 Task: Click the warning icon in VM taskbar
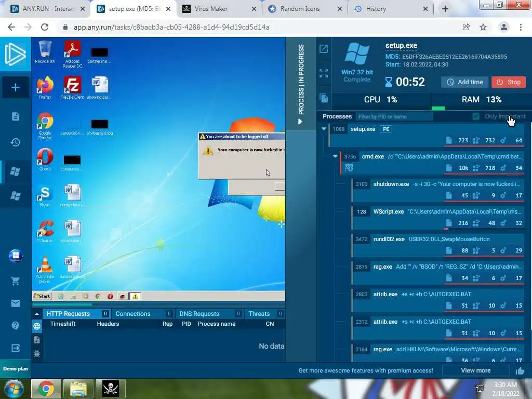pyautogui.click(x=135, y=296)
